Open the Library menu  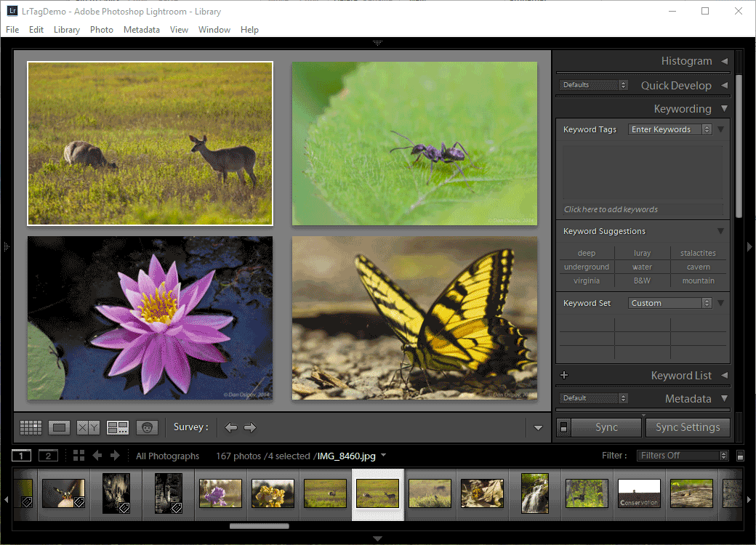point(67,30)
